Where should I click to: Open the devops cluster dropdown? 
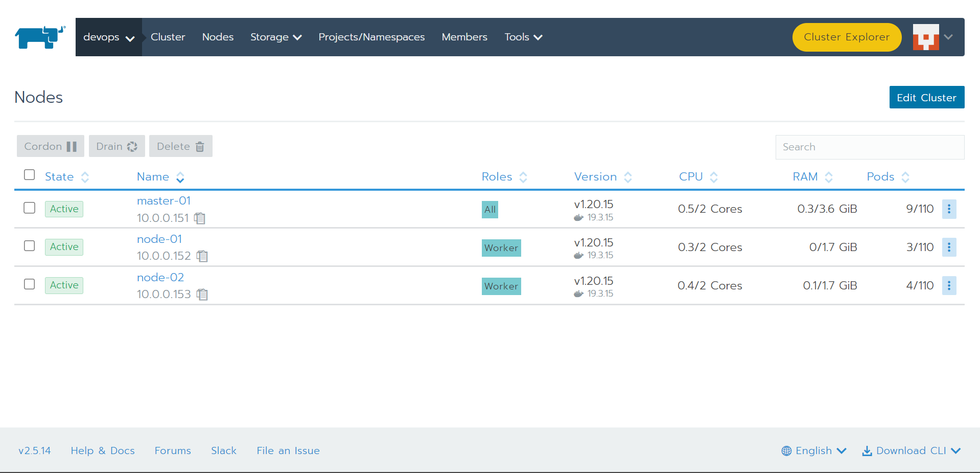click(x=109, y=37)
